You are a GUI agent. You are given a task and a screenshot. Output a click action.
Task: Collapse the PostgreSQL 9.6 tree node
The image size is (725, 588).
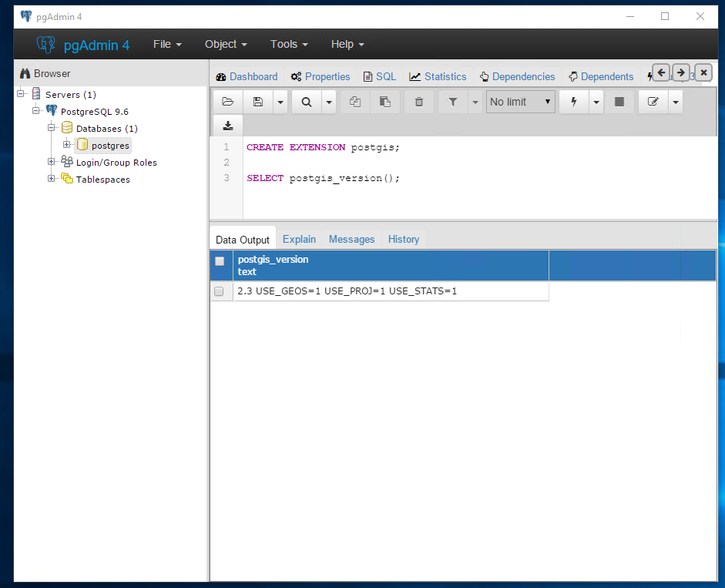click(x=36, y=111)
